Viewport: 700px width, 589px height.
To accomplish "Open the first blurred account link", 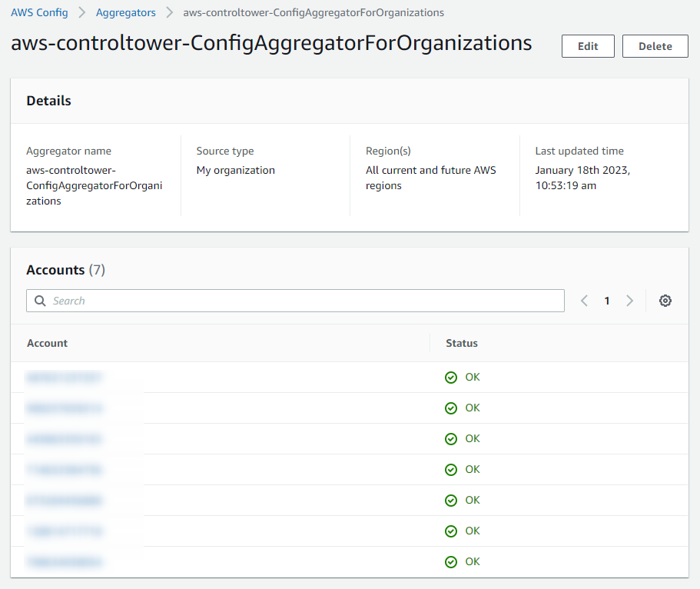I will pyautogui.click(x=65, y=378).
